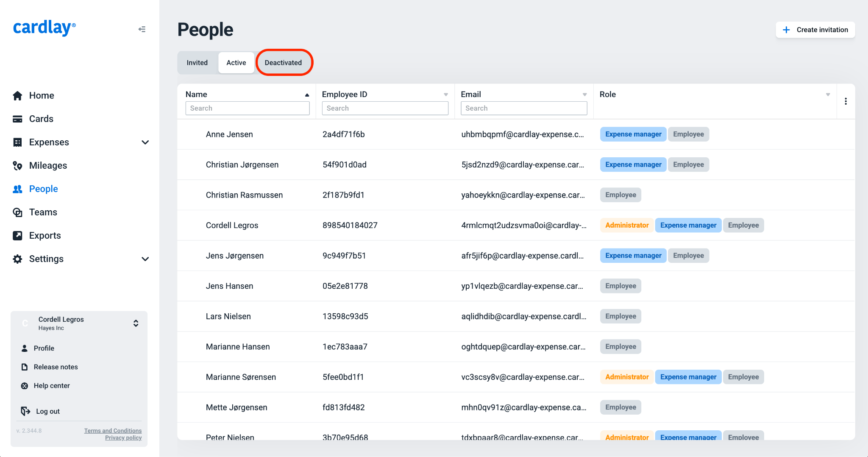Click Expense manager badge in Anne Jensen row
868x457 pixels.
click(x=633, y=134)
